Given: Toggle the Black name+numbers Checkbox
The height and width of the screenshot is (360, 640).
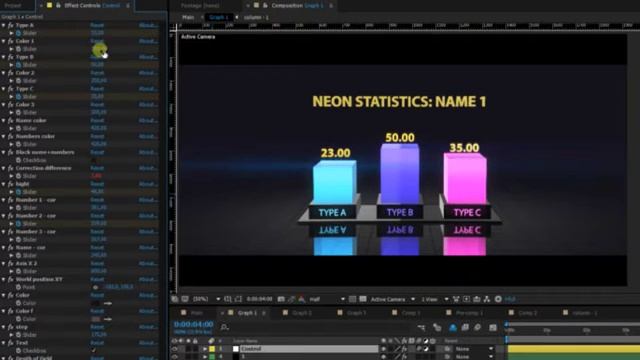Looking at the screenshot, I should coord(94,160).
